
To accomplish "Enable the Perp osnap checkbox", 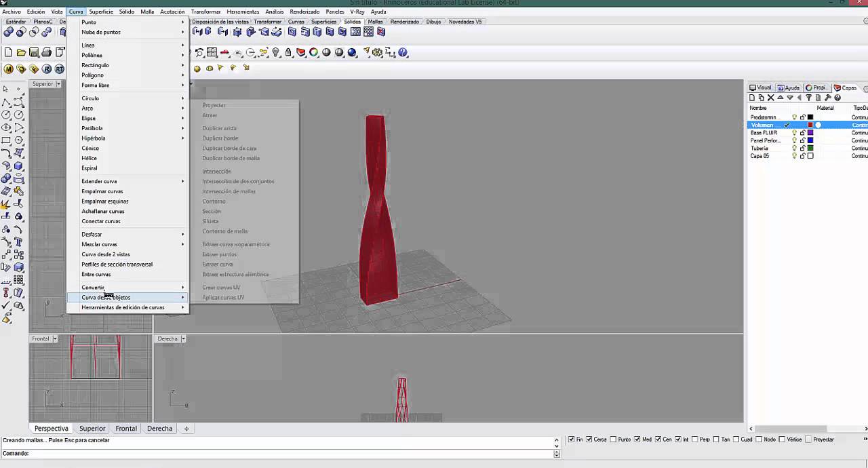I will [x=694, y=440].
